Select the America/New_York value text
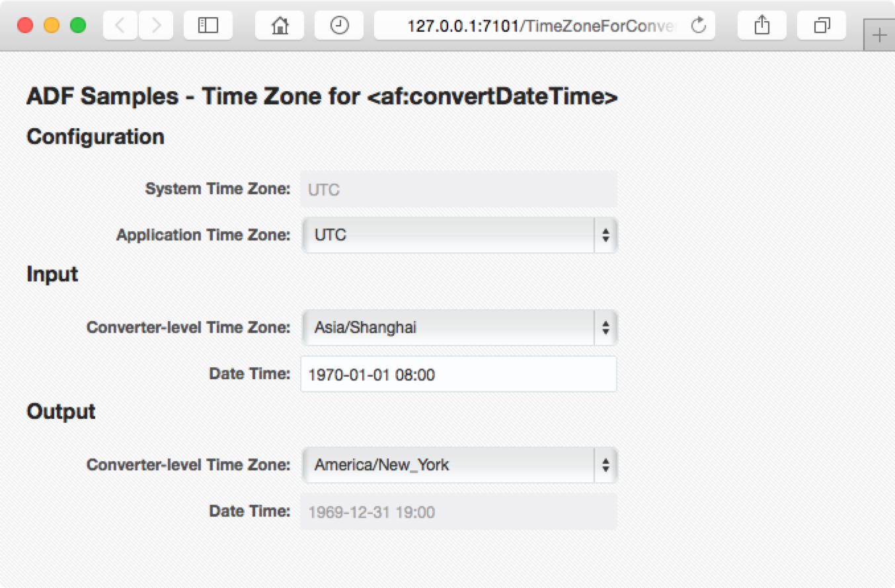The width and height of the screenshot is (895, 588). [x=377, y=465]
